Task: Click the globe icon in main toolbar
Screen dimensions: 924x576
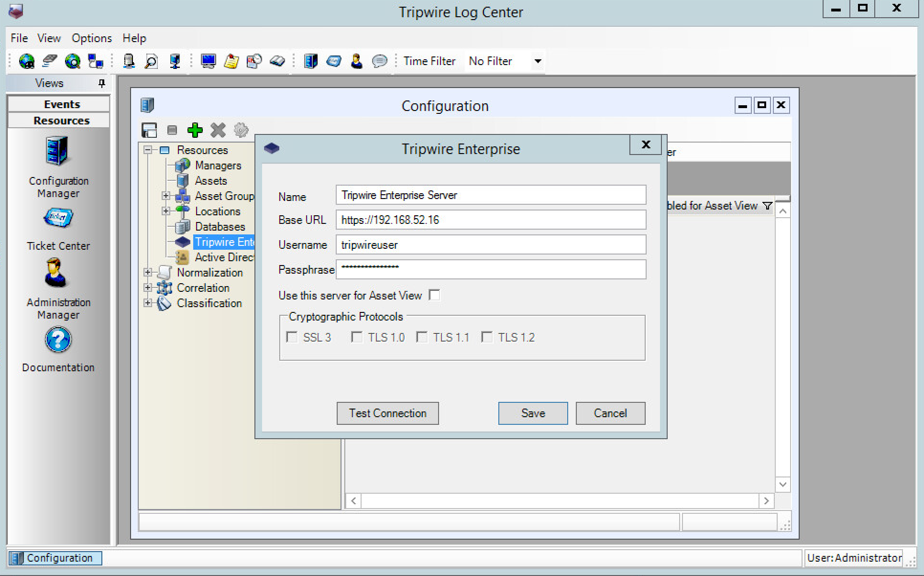Action: [26, 61]
